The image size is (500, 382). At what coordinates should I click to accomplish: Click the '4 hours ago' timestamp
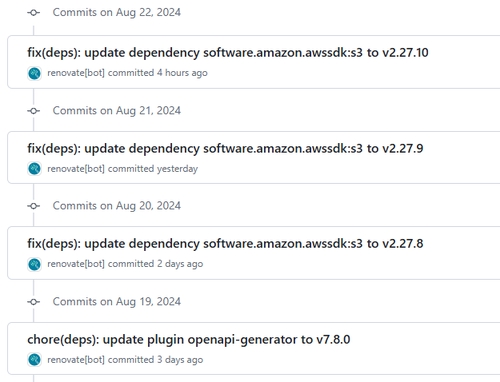(182, 73)
